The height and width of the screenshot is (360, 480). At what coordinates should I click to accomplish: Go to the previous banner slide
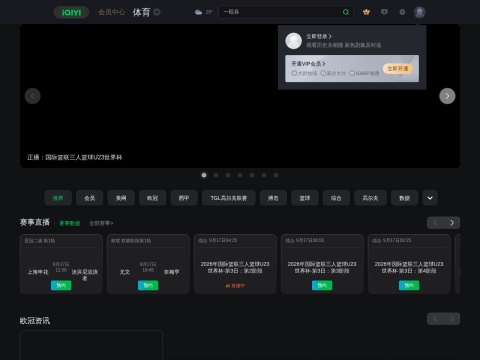[33, 96]
